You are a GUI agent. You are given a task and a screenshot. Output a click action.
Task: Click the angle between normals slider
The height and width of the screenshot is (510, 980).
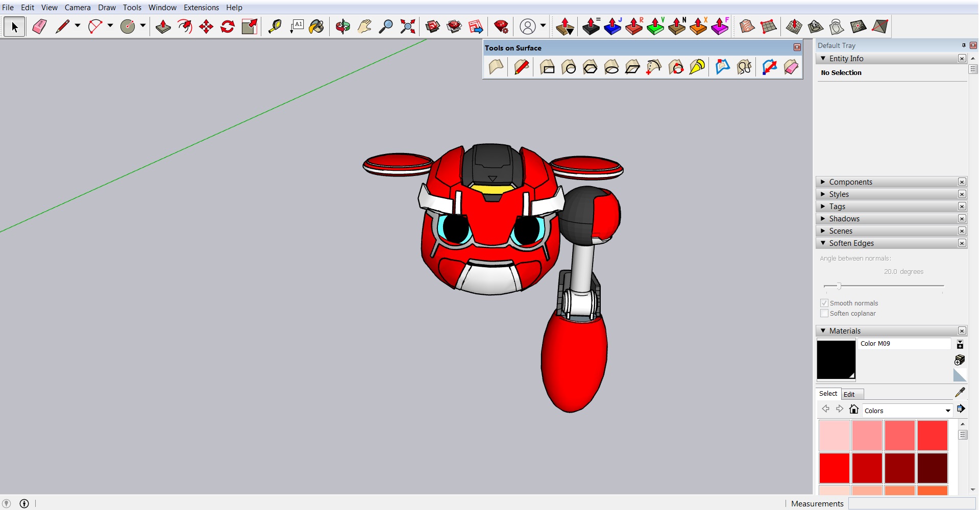pos(884,286)
